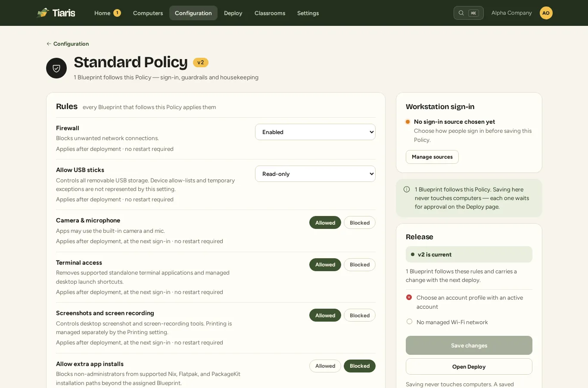This screenshot has height=388, width=588.
Task: Click the v2 version badge
Action: (201, 63)
